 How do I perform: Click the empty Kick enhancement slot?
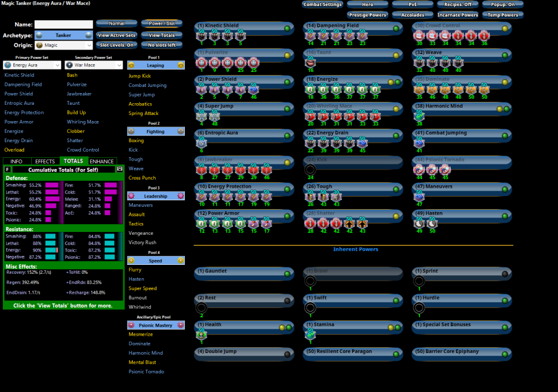[310, 171]
